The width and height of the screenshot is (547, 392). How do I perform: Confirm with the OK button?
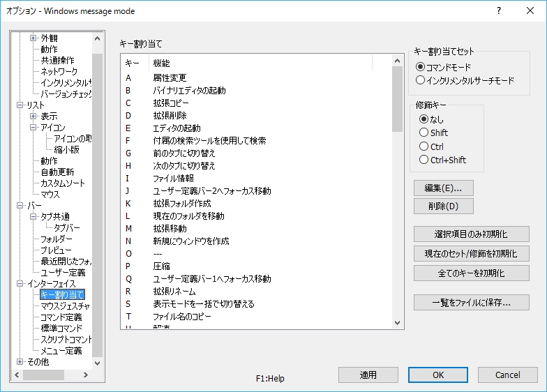click(438, 375)
